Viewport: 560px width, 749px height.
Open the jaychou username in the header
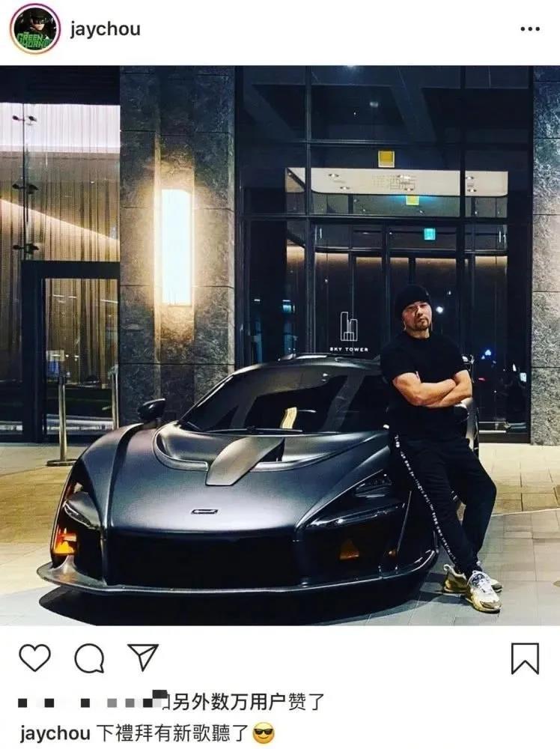pyautogui.click(x=105, y=30)
